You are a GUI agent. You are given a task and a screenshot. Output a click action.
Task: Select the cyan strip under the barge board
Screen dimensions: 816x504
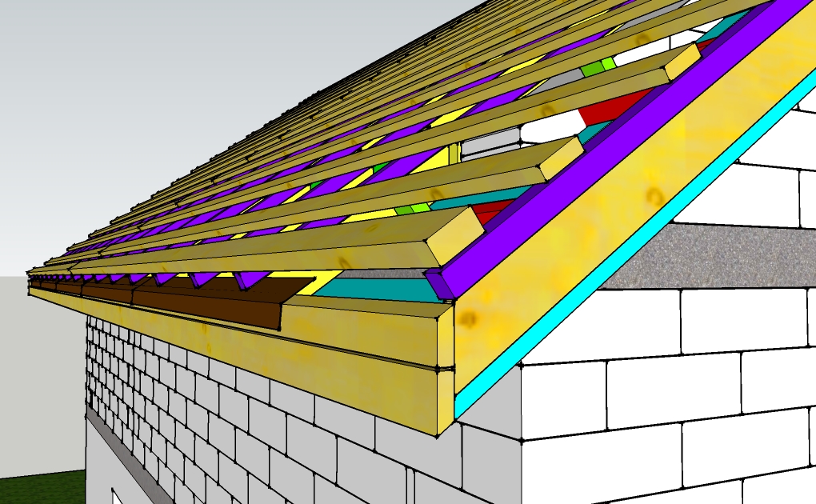(635, 245)
